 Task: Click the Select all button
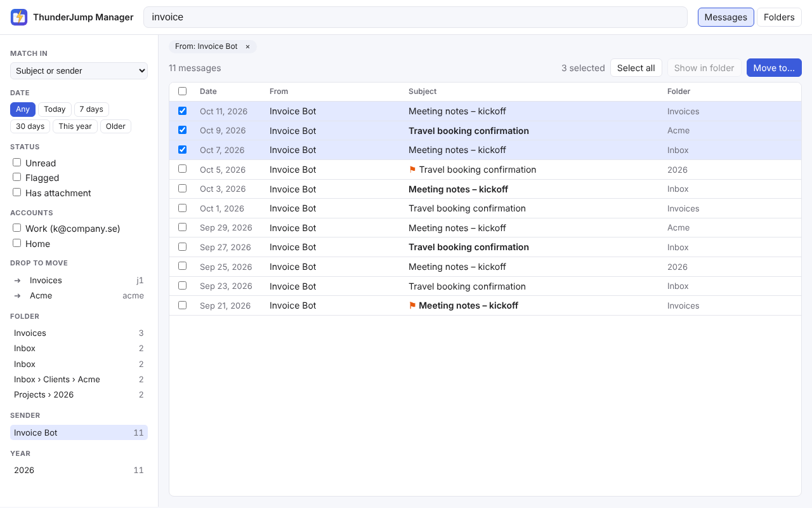[636, 68]
